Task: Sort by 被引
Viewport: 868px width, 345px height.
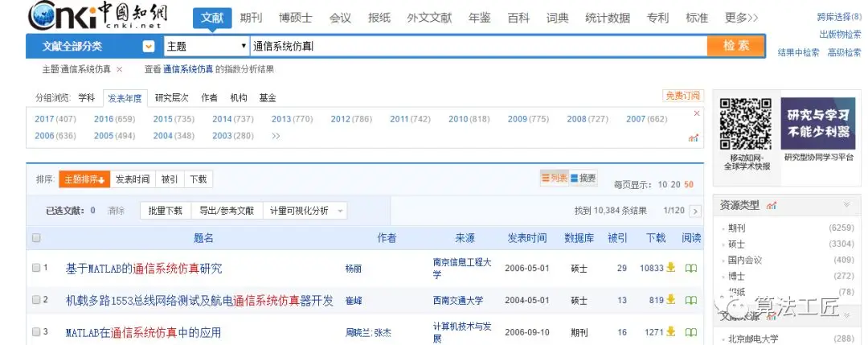Action: click(x=170, y=179)
